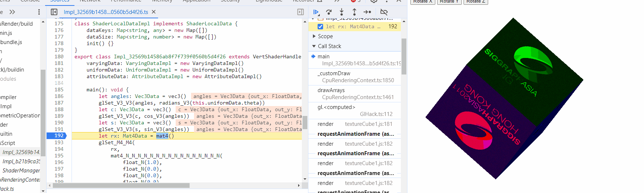
Task: Set breakpoint on line number 180
Action: click(x=59, y=57)
